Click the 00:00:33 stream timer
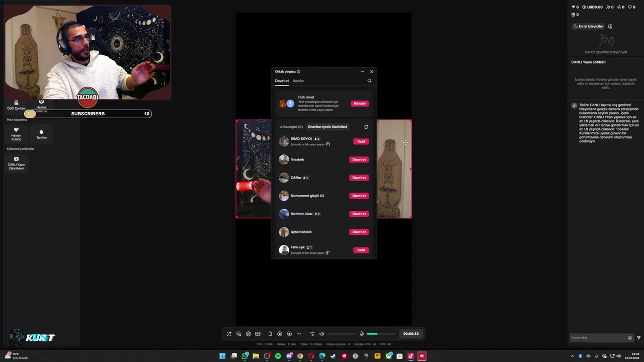 [x=411, y=334]
